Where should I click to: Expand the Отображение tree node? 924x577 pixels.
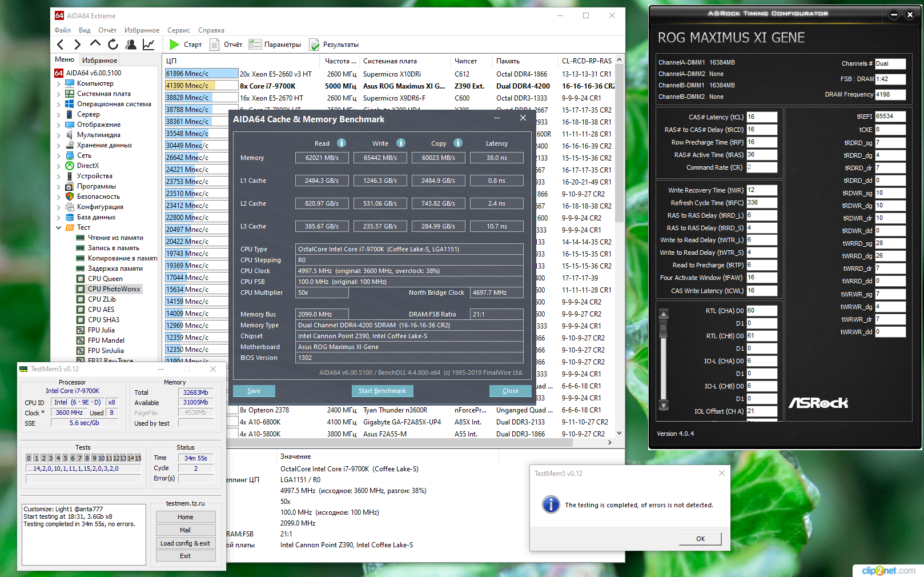[58, 125]
